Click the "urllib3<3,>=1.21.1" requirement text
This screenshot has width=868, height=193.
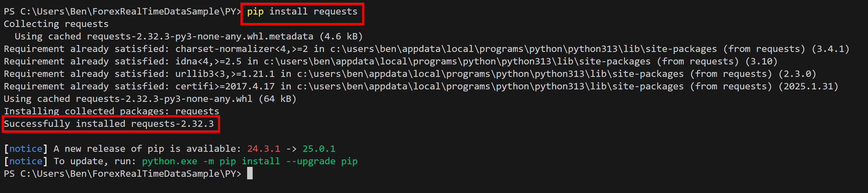(x=225, y=74)
